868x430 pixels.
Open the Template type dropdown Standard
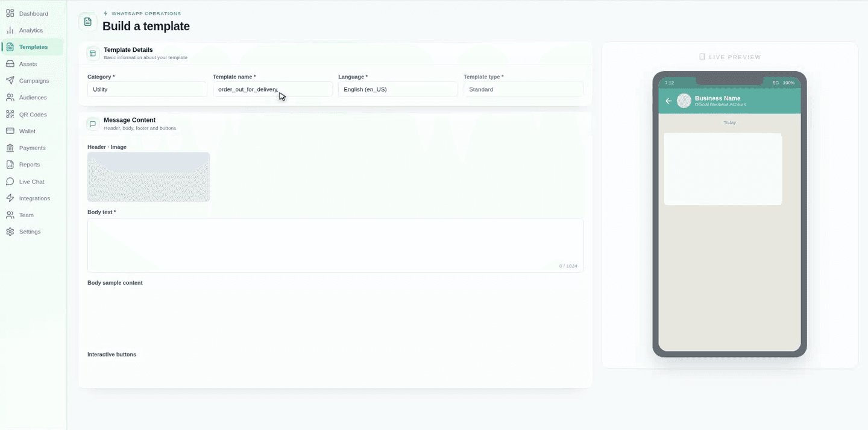point(523,89)
